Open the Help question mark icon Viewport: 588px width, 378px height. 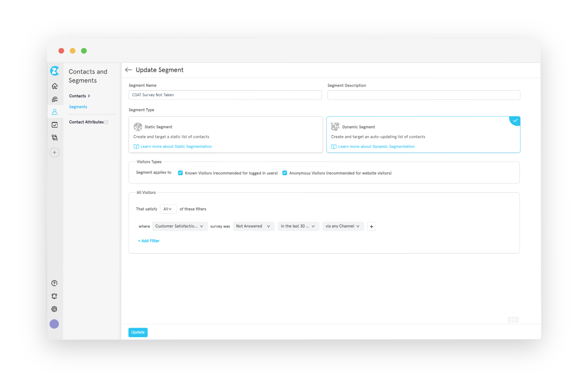pyautogui.click(x=54, y=283)
